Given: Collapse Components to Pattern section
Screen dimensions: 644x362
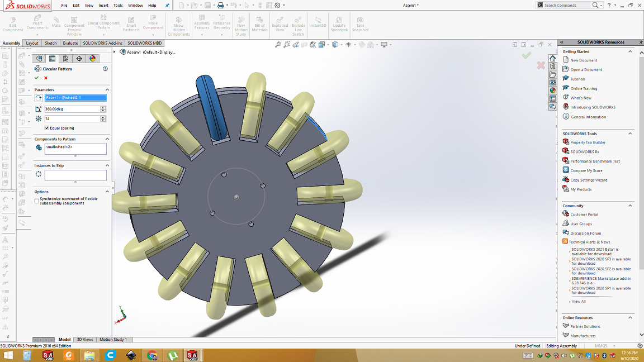Looking at the screenshot, I should point(107,139).
